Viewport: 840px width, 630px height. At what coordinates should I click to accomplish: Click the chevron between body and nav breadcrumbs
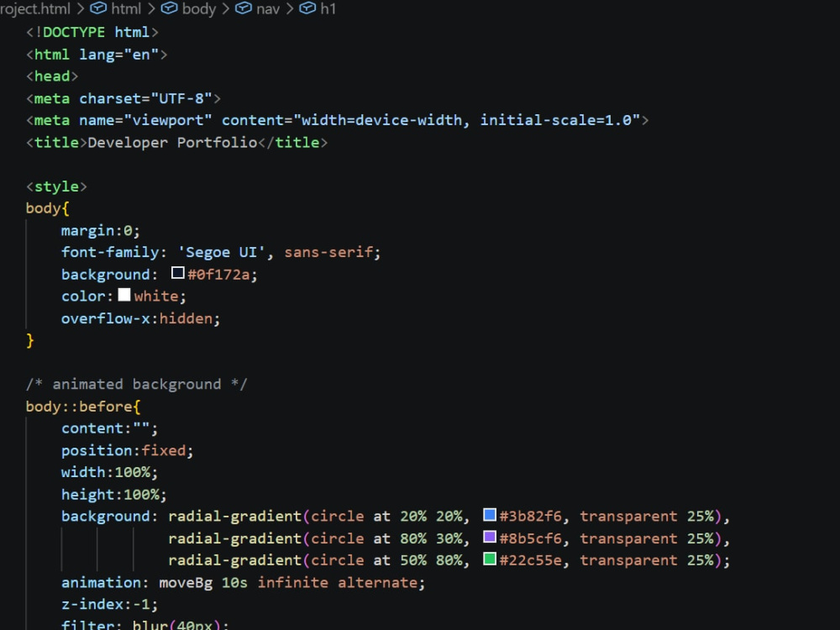tap(225, 8)
